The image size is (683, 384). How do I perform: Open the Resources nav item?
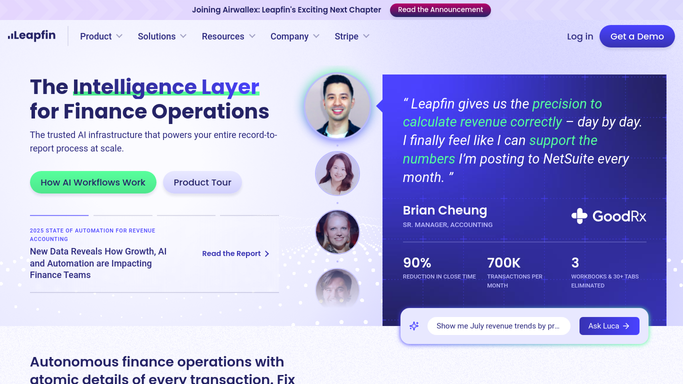coord(223,37)
